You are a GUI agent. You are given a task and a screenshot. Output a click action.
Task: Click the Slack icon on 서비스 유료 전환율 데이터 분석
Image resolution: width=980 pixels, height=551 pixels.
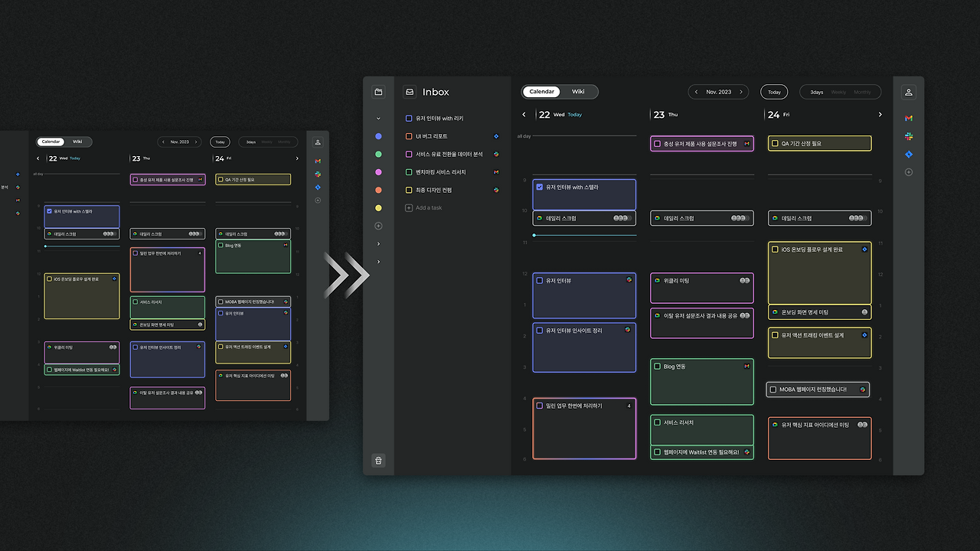496,154
